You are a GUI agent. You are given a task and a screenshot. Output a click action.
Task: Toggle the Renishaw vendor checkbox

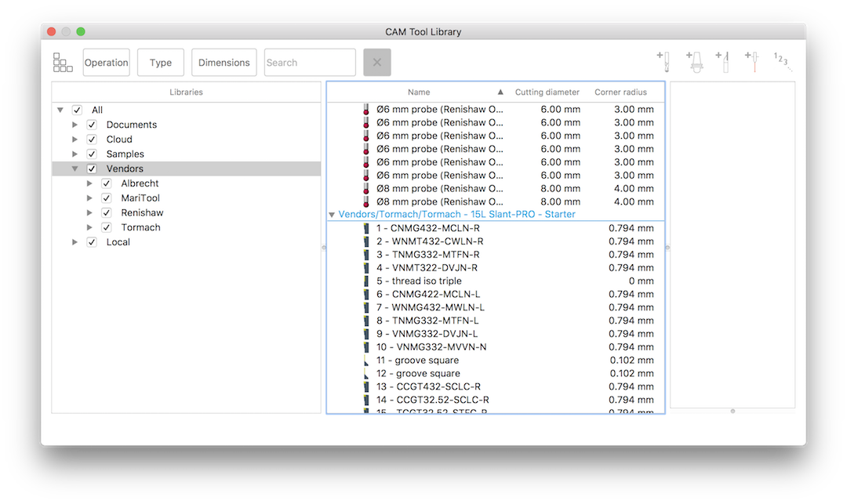[x=107, y=212]
